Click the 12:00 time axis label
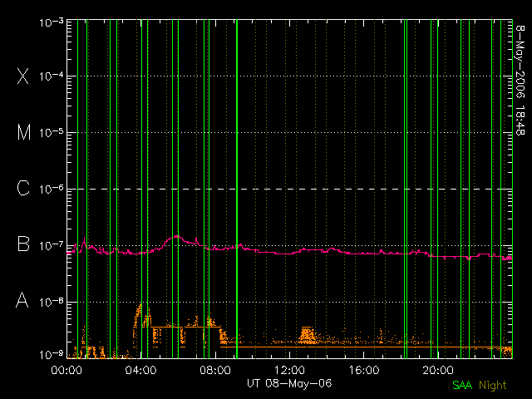This screenshot has height=399, width=532. (289, 370)
